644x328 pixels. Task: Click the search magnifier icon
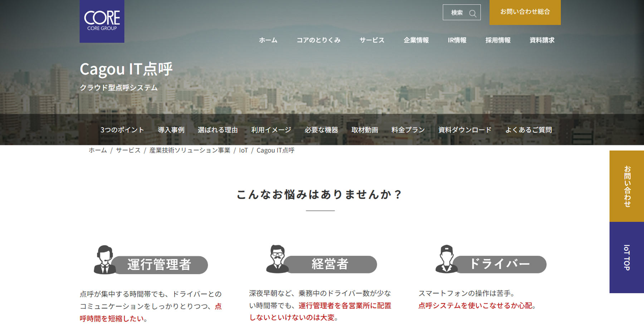[x=473, y=13]
